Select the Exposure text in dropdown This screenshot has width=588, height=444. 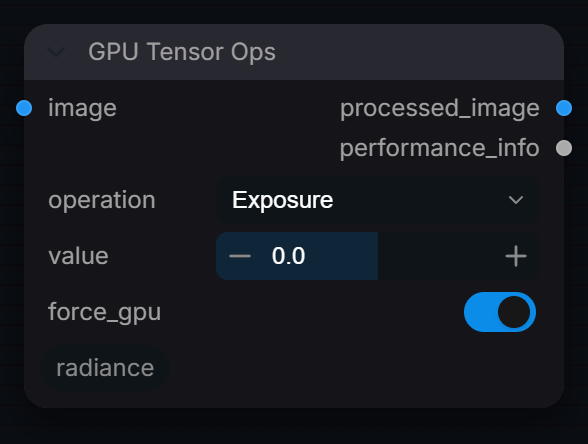coord(282,200)
